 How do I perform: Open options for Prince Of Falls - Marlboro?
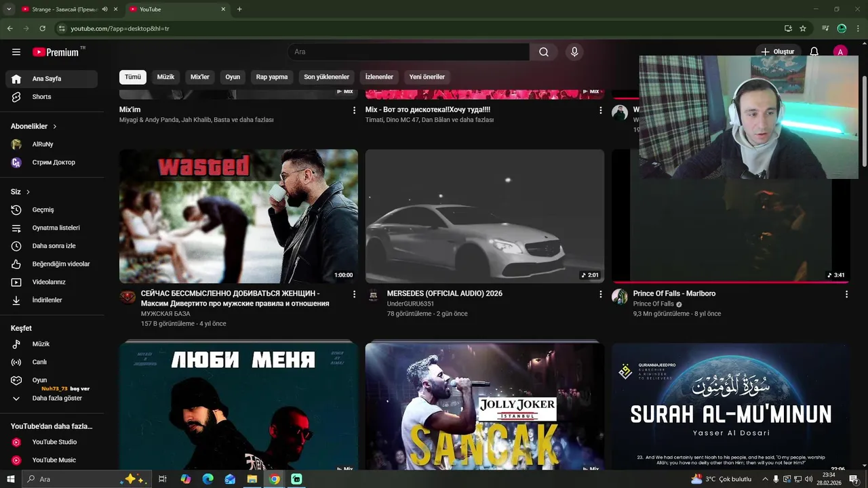pyautogui.click(x=846, y=294)
